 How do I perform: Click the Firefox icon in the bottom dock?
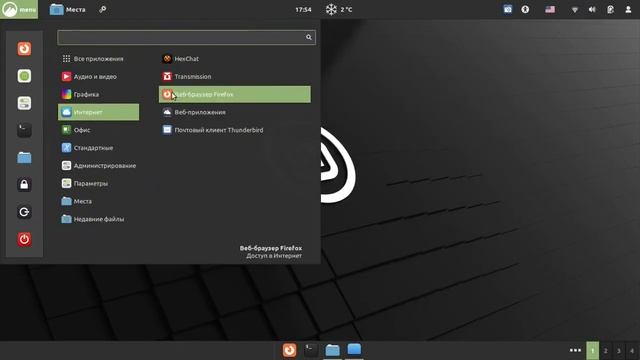coord(289,350)
